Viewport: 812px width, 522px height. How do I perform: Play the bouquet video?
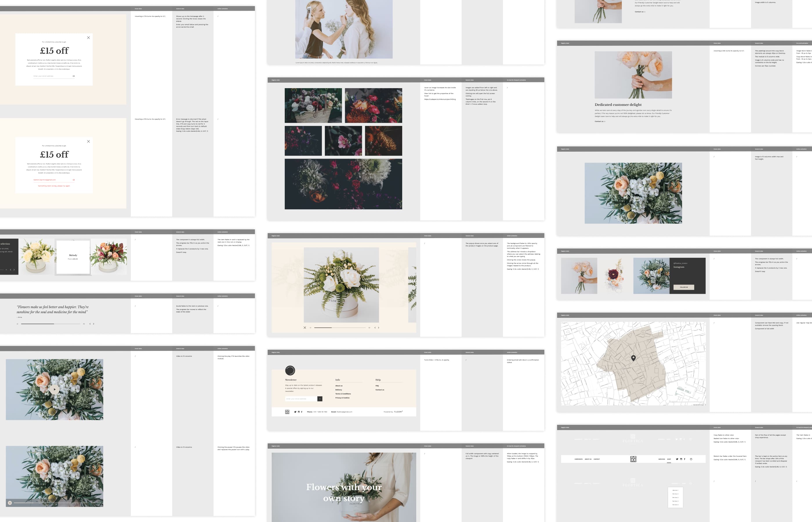tap(55, 389)
